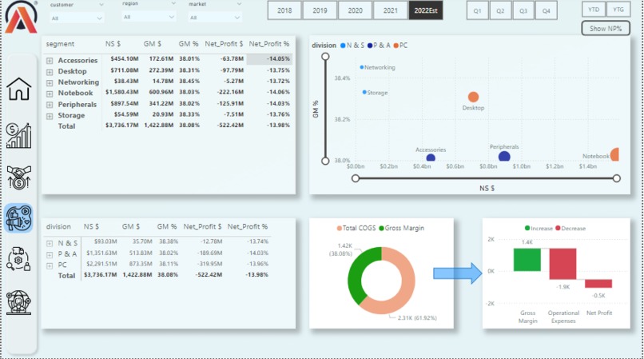Image resolution: width=644 pixels, height=359 pixels.
Task: Open the market filter dropdown
Action: 214,18
